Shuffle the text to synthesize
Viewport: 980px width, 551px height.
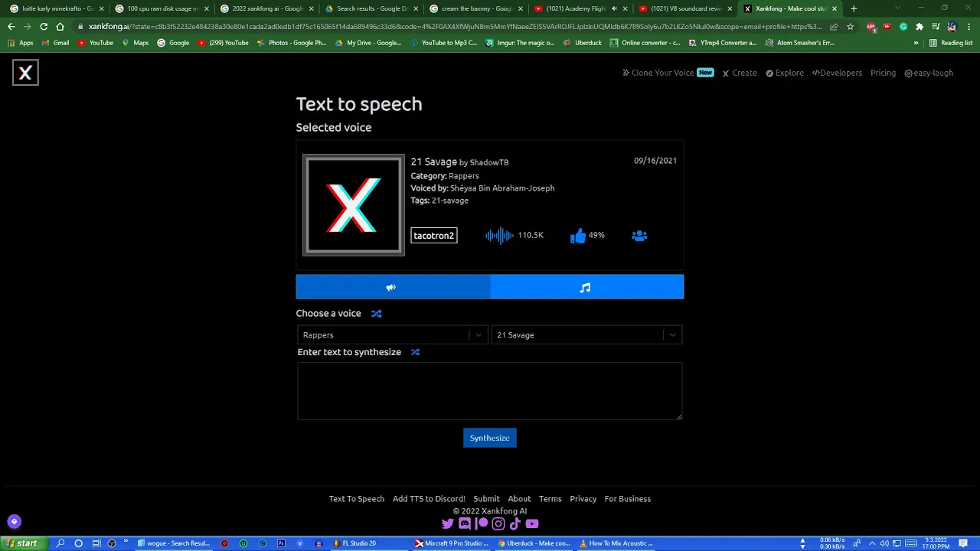(x=415, y=352)
